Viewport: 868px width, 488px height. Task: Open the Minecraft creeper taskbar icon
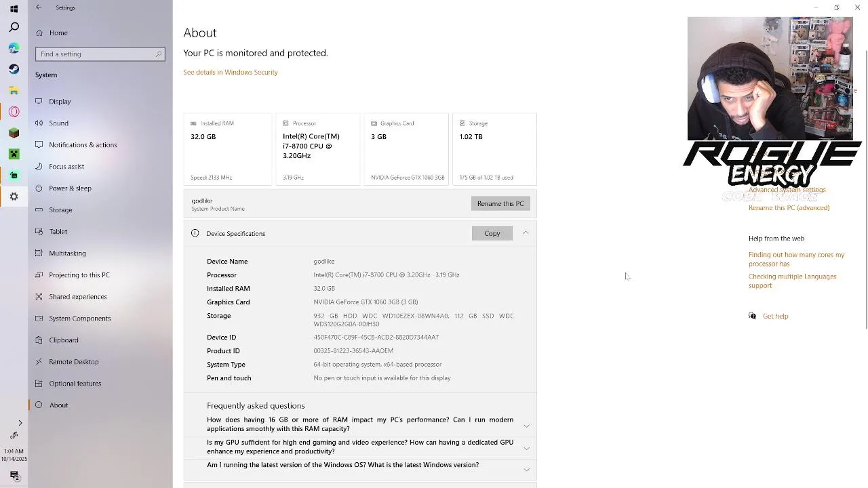pos(14,154)
